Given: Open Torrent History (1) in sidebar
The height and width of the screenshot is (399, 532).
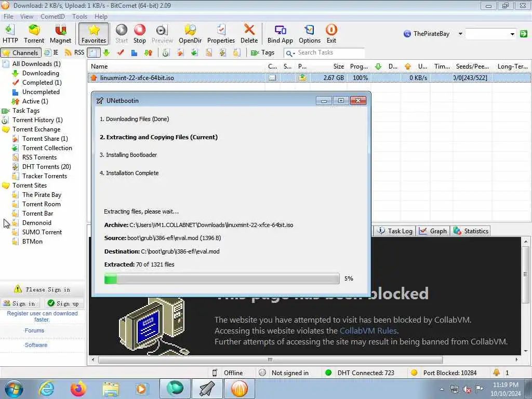Looking at the screenshot, I should [37, 120].
